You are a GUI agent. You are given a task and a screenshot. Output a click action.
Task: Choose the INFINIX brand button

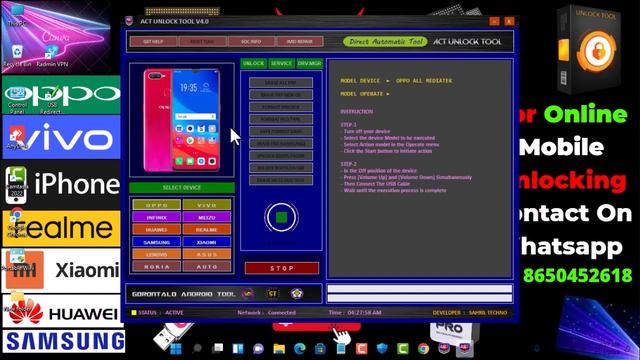pyautogui.click(x=157, y=217)
